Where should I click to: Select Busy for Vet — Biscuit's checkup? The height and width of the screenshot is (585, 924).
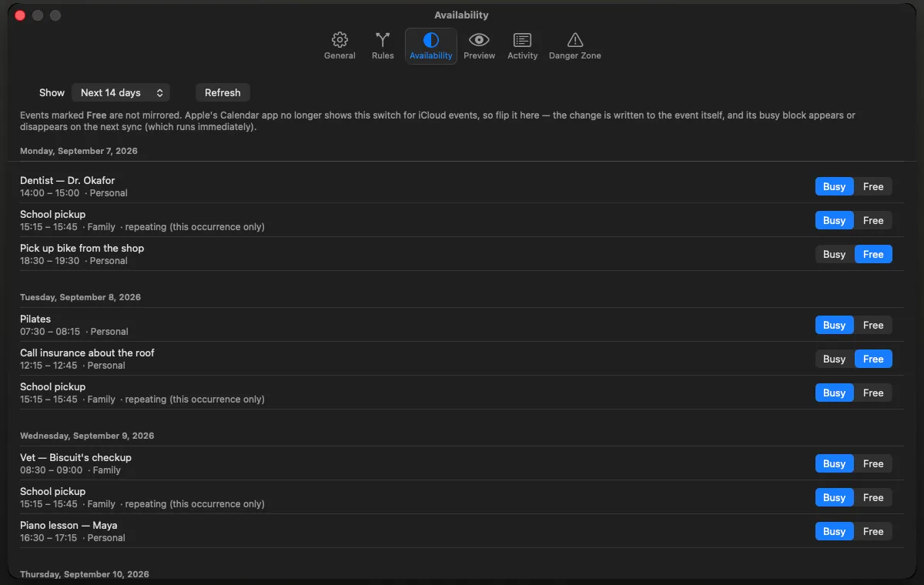coord(835,463)
